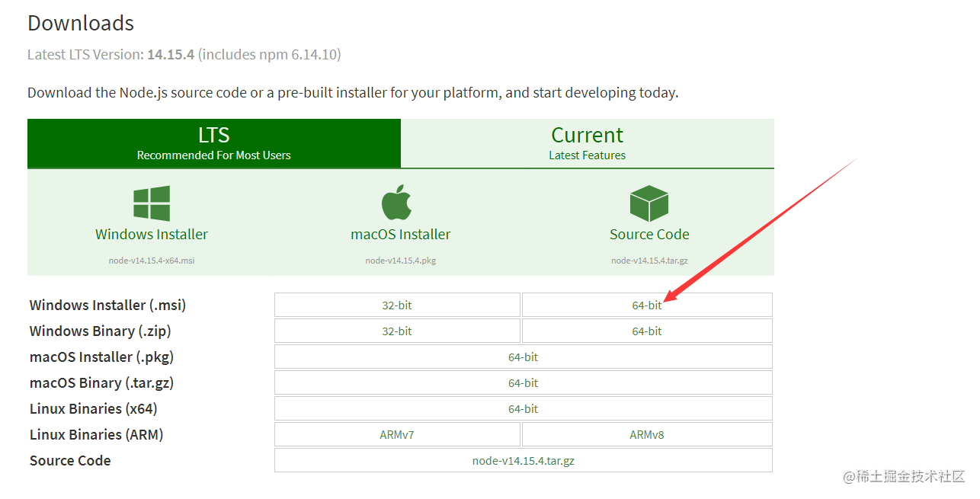Screen dimensions: 980x499
Task: Click the Apple logo icon
Action: (396, 203)
